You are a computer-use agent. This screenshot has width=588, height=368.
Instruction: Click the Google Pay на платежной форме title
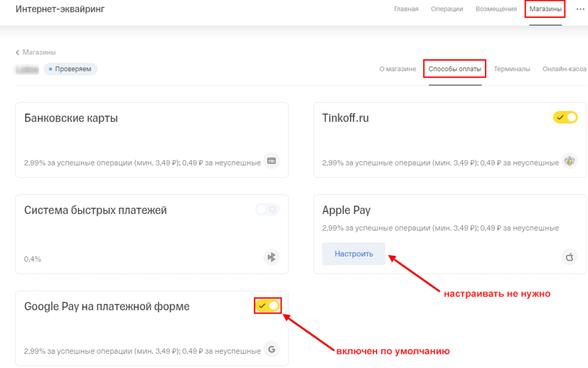click(107, 307)
